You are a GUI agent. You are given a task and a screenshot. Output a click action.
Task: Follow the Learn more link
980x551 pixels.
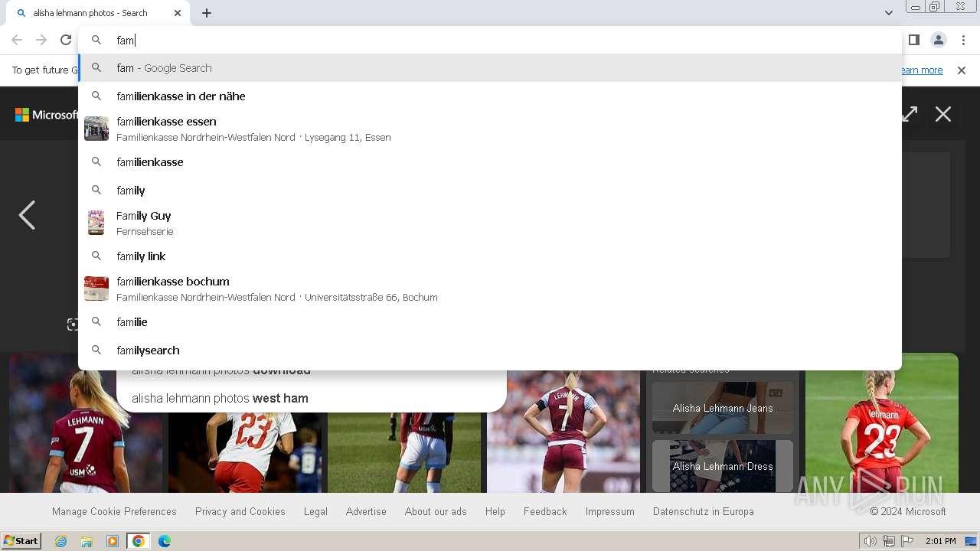922,70
